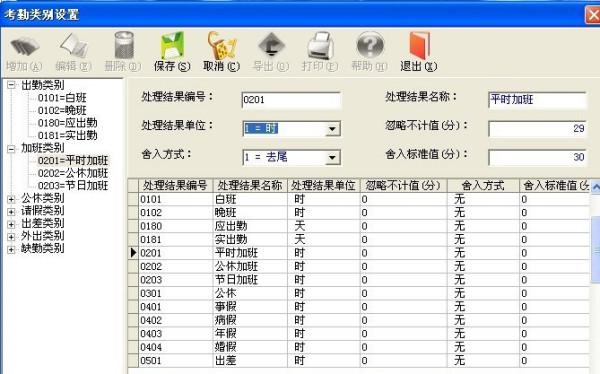The height and width of the screenshot is (374, 600).
Task: Select 0180=应出勤 in the tree
Action: [x=67, y=123]
